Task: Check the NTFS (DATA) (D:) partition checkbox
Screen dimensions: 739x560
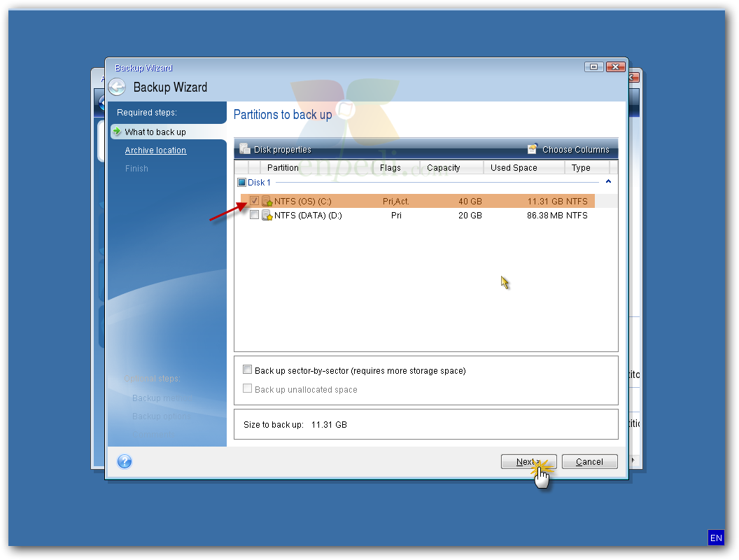Action: pyautogui.click(x=255, y=215)
